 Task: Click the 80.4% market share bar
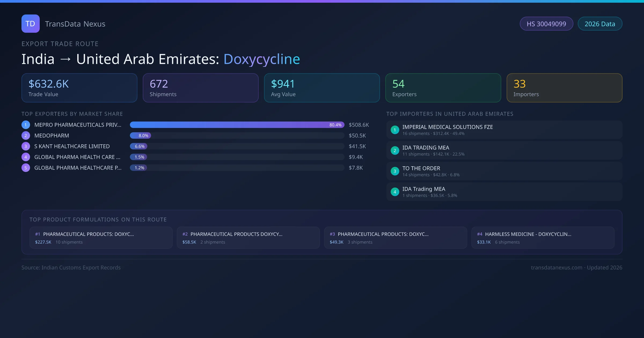click(237, 125)
